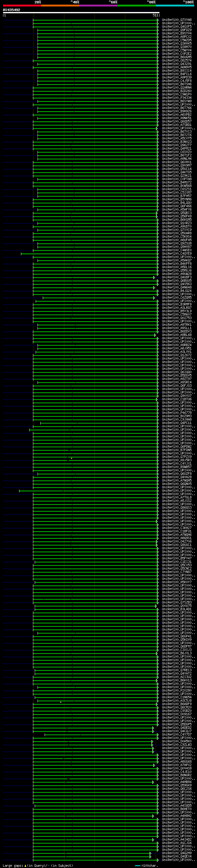The width and height of the screenshot is (197, 868).
Task: Select hit label UniRef100_B4FCL6
Action: 177,74
